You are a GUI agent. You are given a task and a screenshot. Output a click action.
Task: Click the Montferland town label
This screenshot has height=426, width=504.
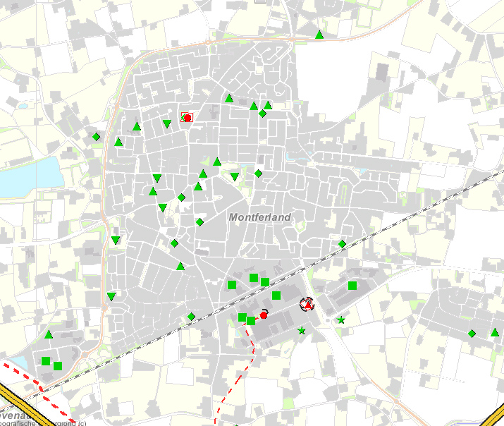click(x=259, y=218)
